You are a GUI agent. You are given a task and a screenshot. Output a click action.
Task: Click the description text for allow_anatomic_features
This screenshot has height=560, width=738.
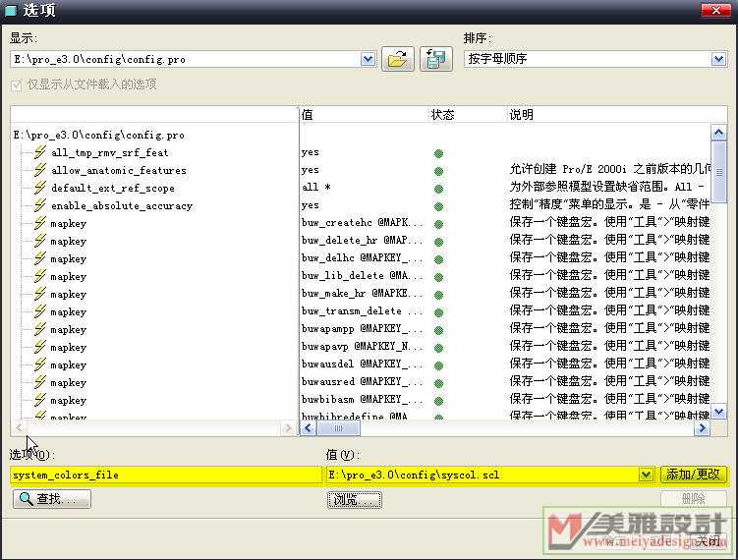pyautogui.click(x=609, y=169)
